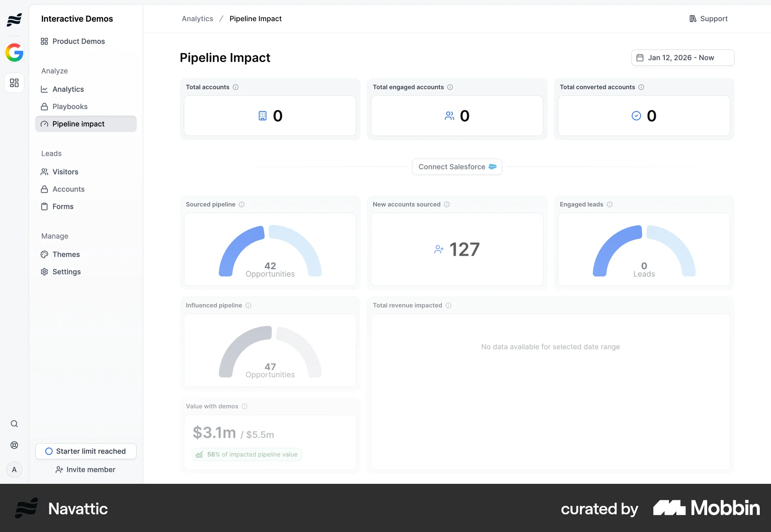Screen dimensions: 771x532
Task: Click the Analytics breadcrumb link
Action: [197, 18]
